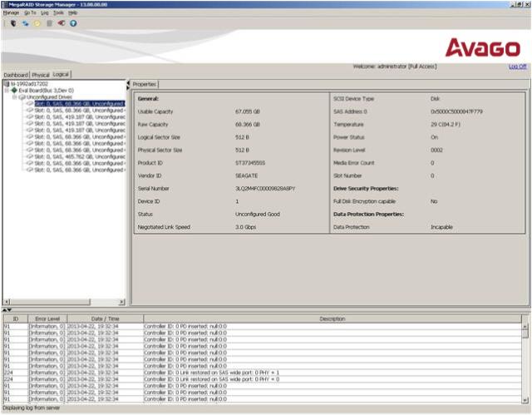The width and height of the screenshot is (532, 415).
Task: Collapse the Unconfigured Drives tree node
Action: point(14,96)
